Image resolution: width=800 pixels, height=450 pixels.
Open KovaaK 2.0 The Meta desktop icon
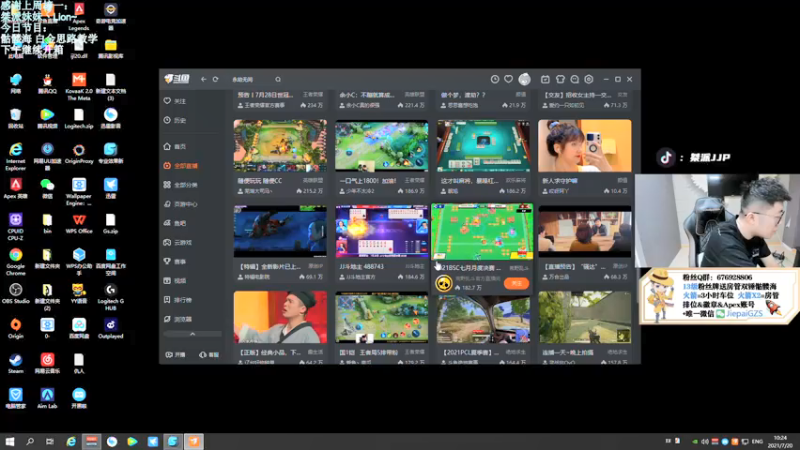click(79, 87)
